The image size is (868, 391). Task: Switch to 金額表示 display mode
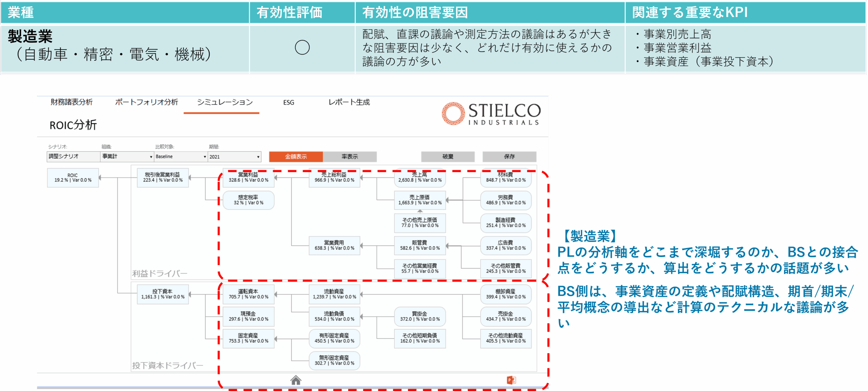click(296, 156)
